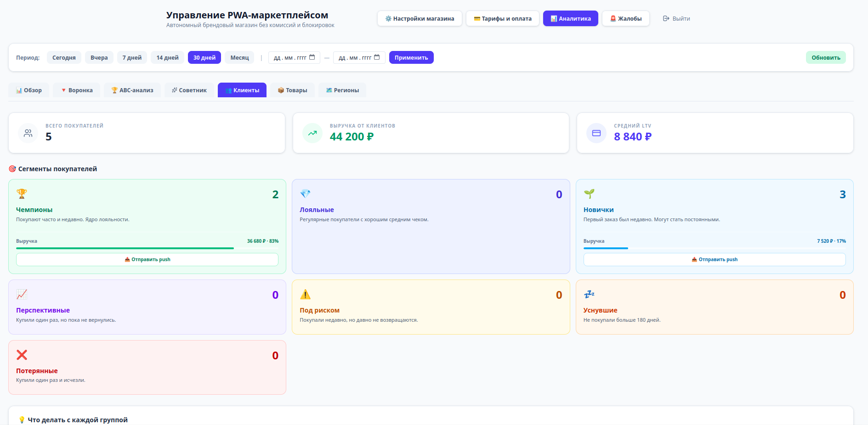Screen dimensions: 868x425
Task: Click the buyers icon in Всего покупателей card
Action: coord(28,133)
